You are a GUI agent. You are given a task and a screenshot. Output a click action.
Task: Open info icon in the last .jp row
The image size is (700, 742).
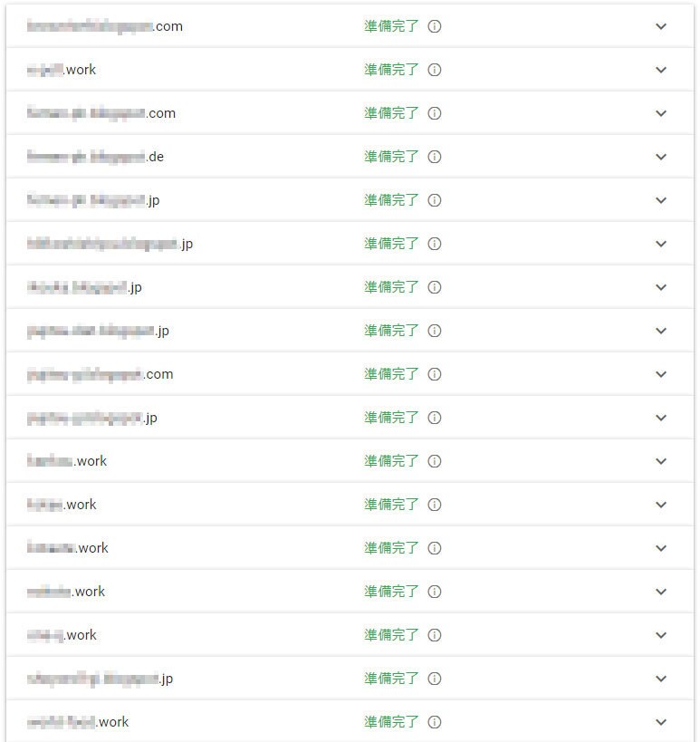click(434, 678)
